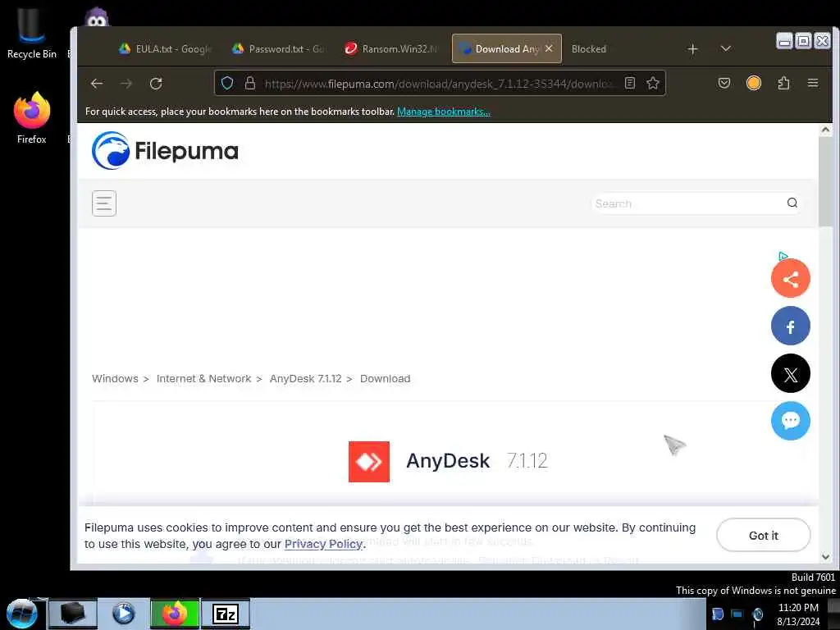The image size is (840, 630).
Task: Click the Download breadcrumb text
Action: [386, 379]
